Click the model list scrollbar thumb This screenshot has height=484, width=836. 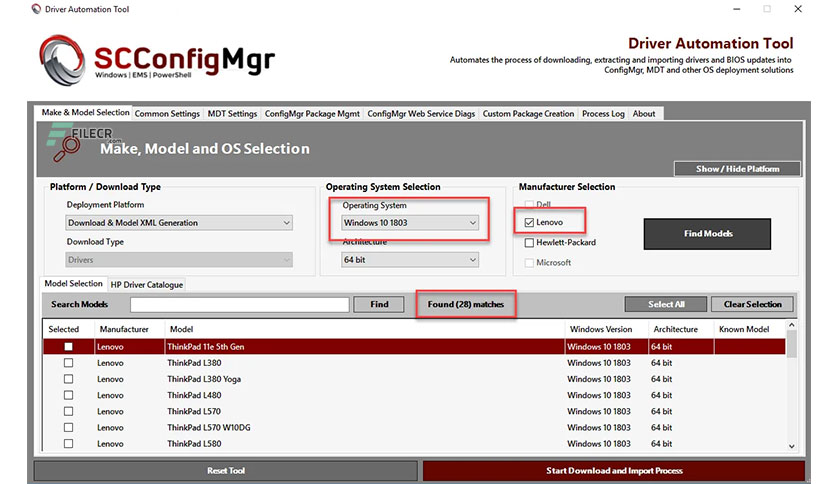[x=792, y=344]
